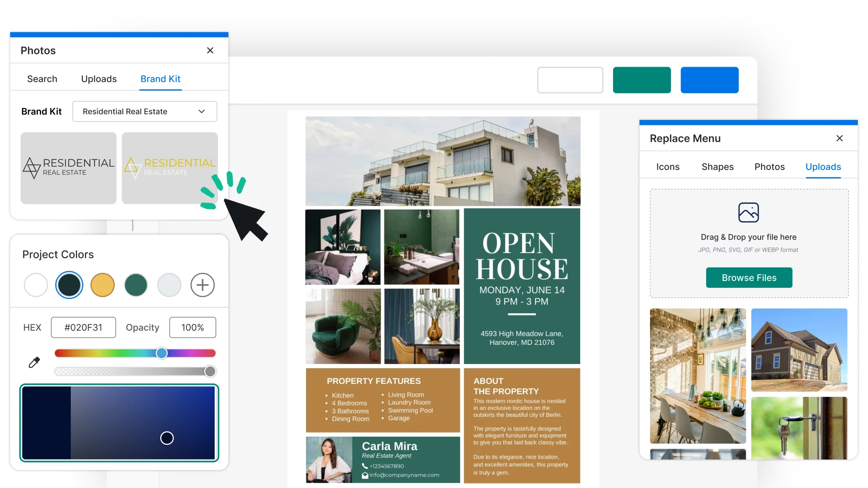The width and height of the screenshot is (868, 488).
Task: Add a new project color
Action: coord(202,285)
